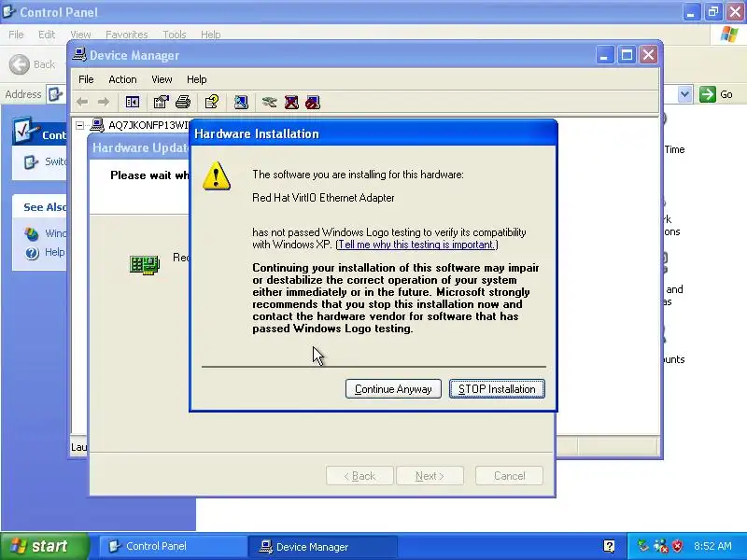
Task: Click the Windows Update icon under See Also
Action: pos(32,234)
